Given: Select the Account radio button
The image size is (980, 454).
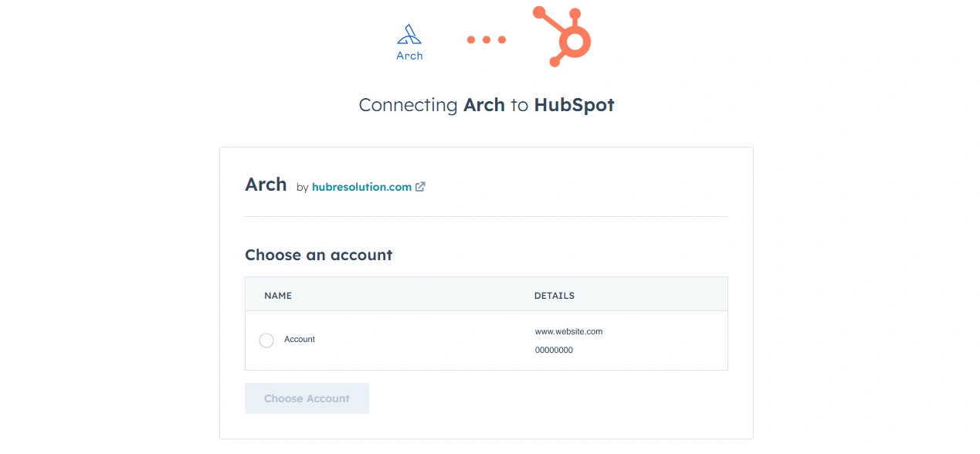Looking at the screenshot, I should 266,340.
